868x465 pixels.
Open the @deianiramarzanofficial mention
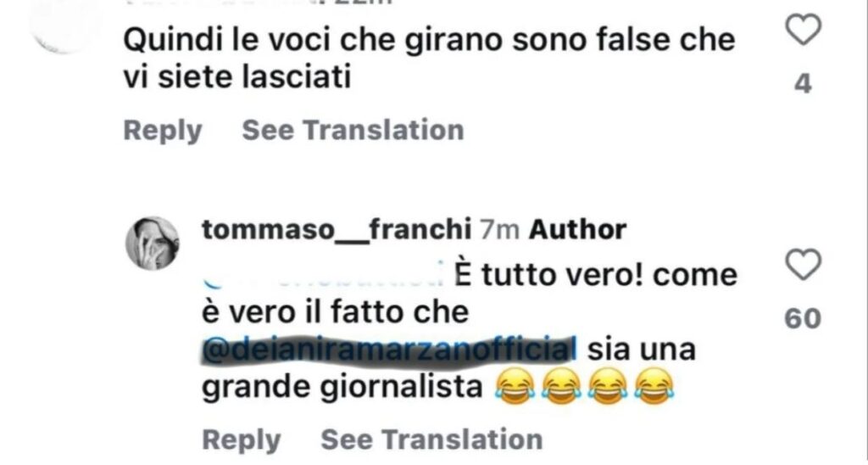386,350
